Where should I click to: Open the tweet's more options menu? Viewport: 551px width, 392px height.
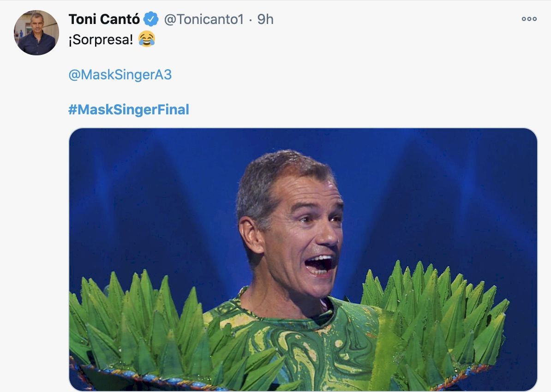(529, 19)
